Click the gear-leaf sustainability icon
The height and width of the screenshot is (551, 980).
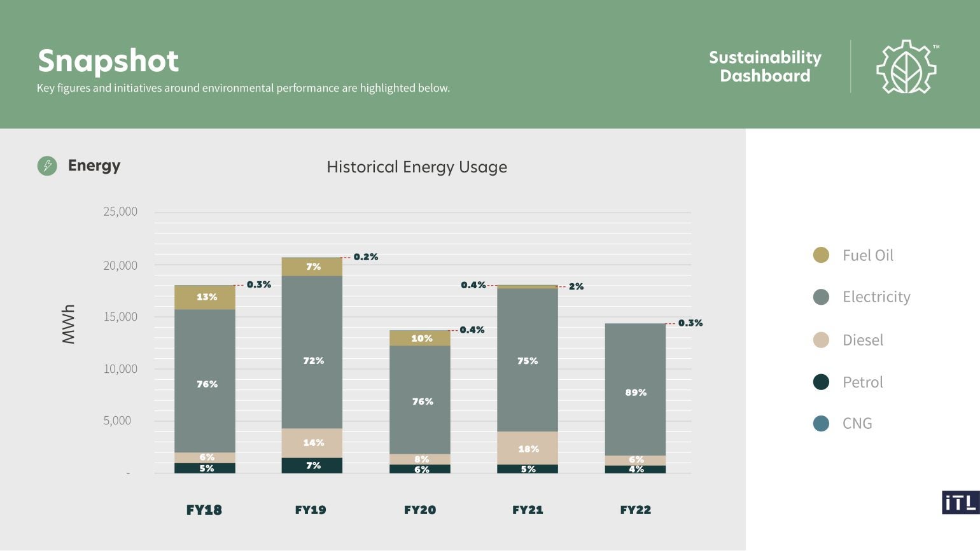[x=906, y=67]
